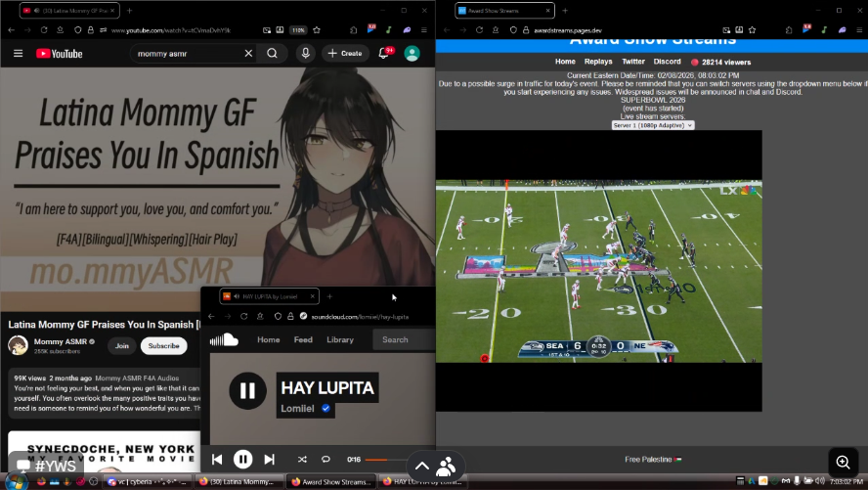Click the Join channel button

(122, 345)
